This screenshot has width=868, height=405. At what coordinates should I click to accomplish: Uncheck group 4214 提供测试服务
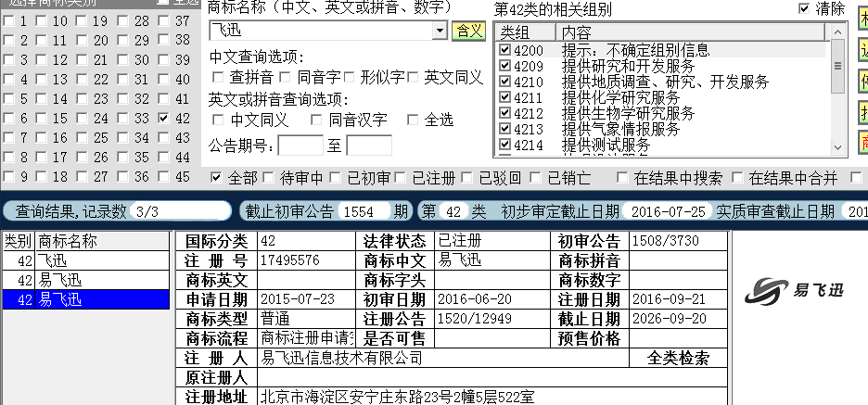[x=504, y=145]
